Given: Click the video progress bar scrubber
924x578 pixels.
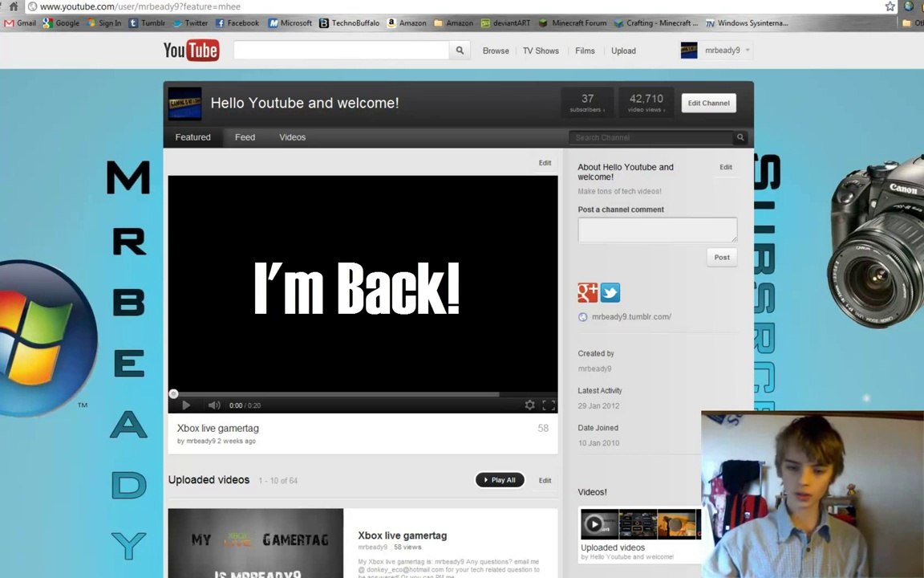Looking at the screenshot, I should pyautogui.click(x=173, y=394).
